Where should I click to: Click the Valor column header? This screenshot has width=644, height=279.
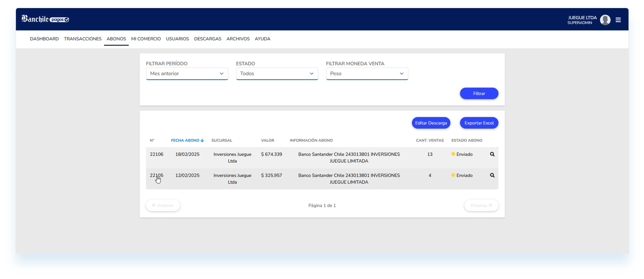[x=267, y=140]
